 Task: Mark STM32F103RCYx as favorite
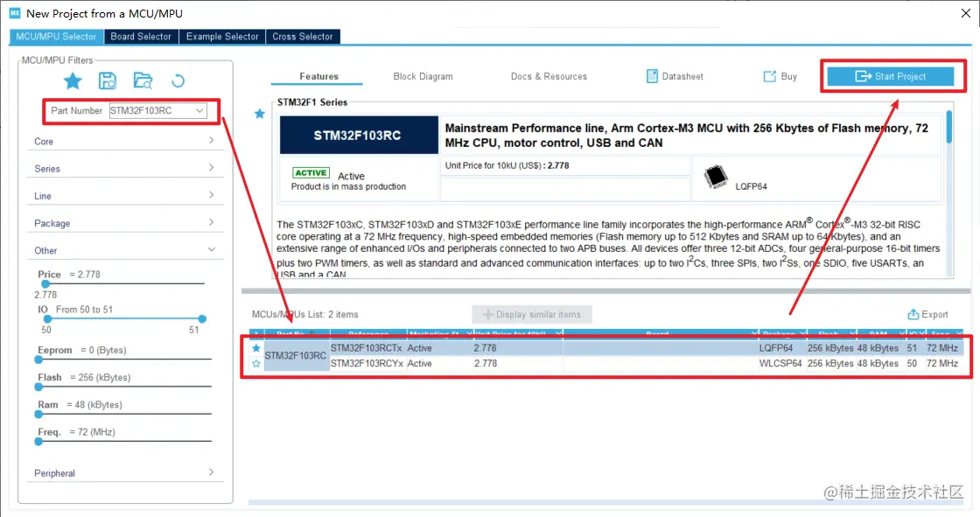[256, 363]
